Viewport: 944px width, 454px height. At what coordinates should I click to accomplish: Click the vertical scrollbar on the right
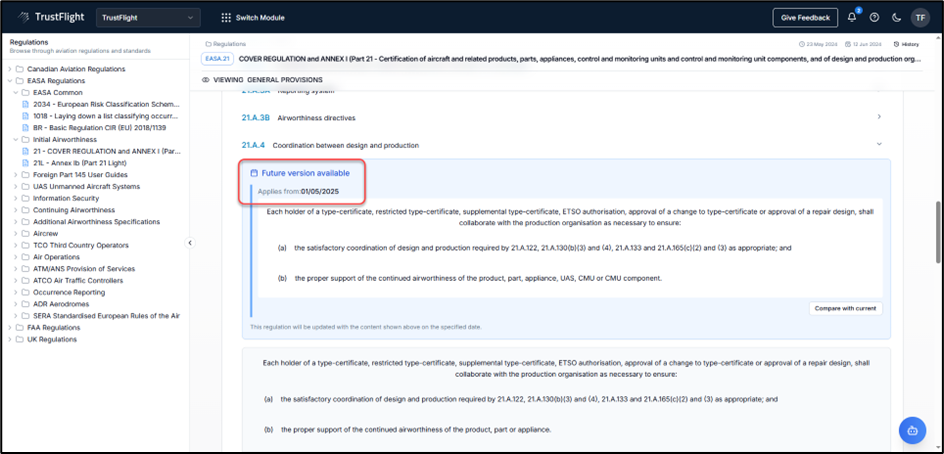[x=937, y=230]
